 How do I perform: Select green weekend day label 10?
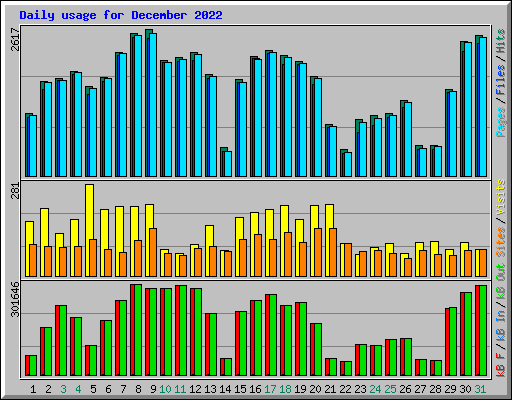coord(165,389)
